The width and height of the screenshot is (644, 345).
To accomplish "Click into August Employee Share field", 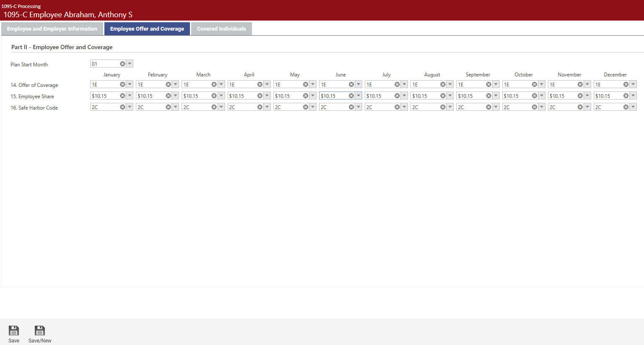I will coord(424,96).
